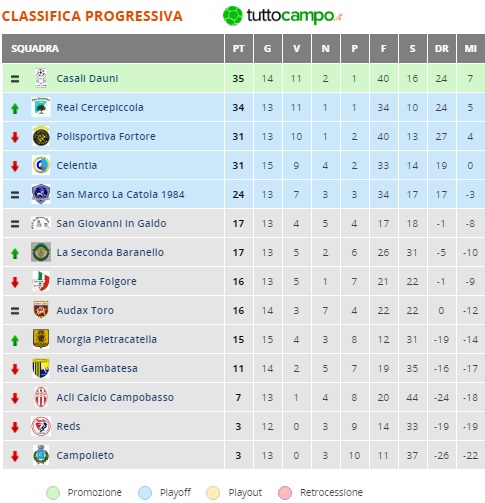
Task: Open the San Giovanni In Galdo link
Action: [111, 223]
